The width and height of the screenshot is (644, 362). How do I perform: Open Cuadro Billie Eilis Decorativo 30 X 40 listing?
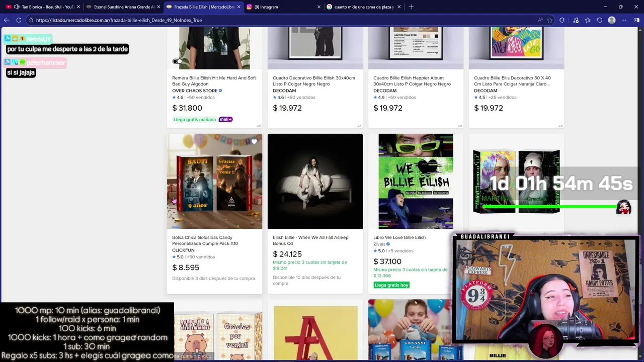(512, 81)
